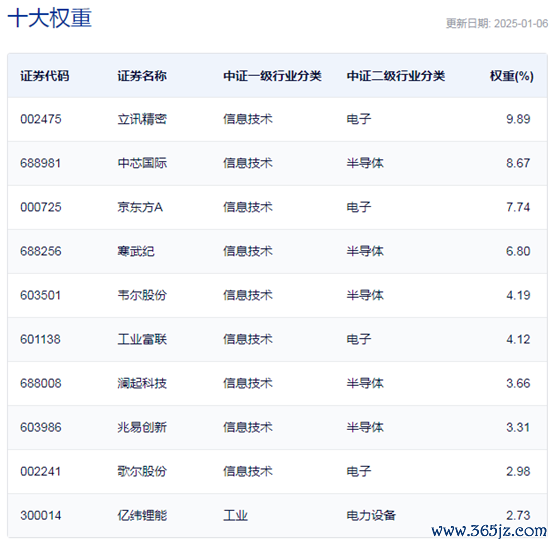Click the 更新日期 2025-01-06 text
The image size is (554, 546).
point(497,23)
